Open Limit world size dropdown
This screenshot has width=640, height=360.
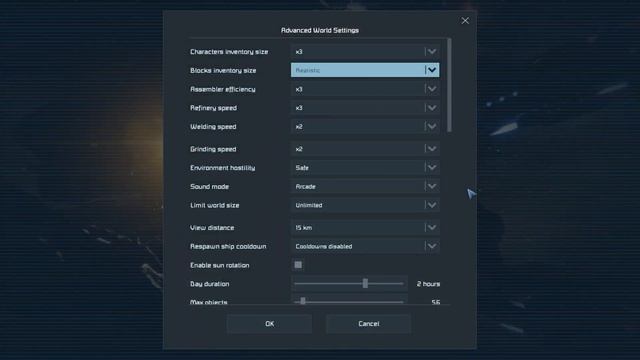[x=365, y=205]
